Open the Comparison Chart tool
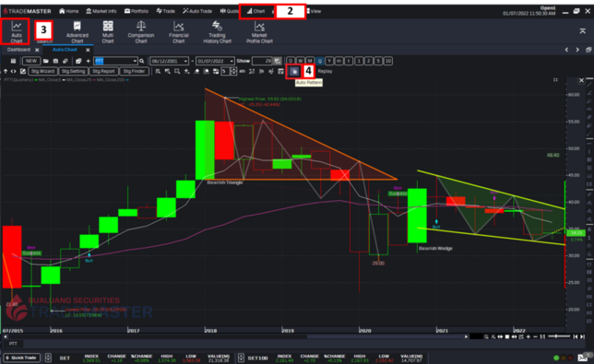This screenshot has width=594, height=364. pos(141,31)
